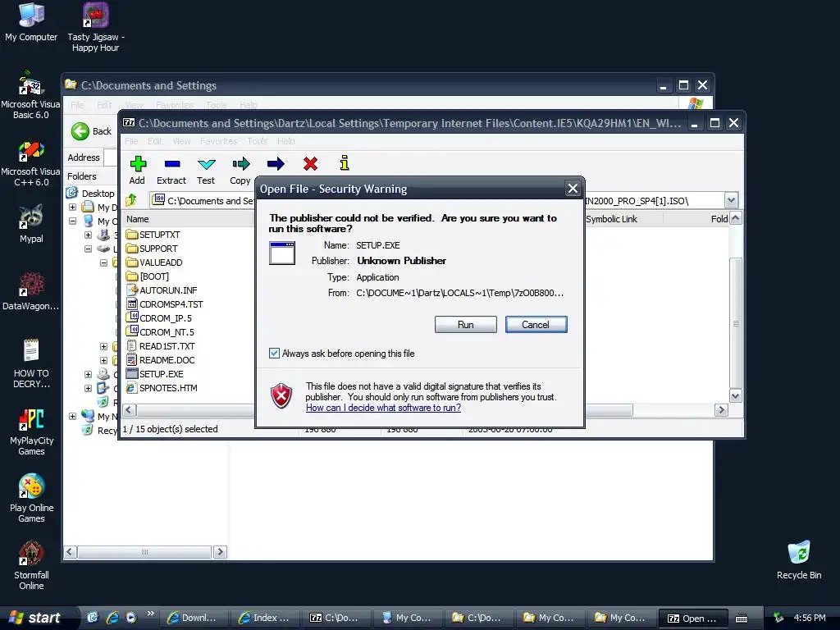Select README.DOC file
Image resolution: width=840 pixels, height=630 pixels.
point(161,360)
